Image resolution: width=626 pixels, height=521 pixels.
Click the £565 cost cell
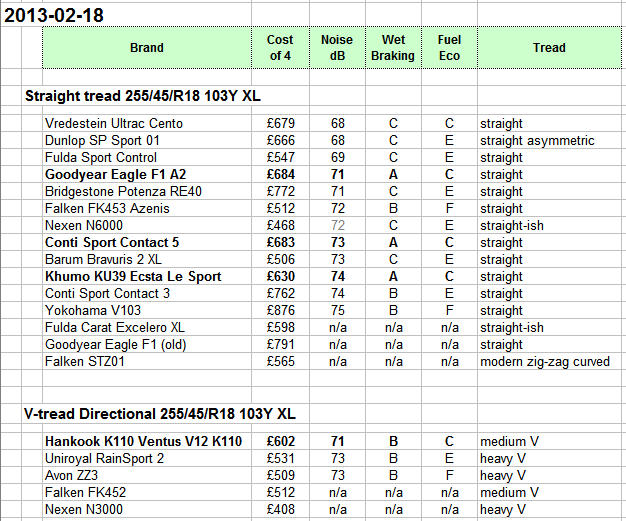click(281, 361)
